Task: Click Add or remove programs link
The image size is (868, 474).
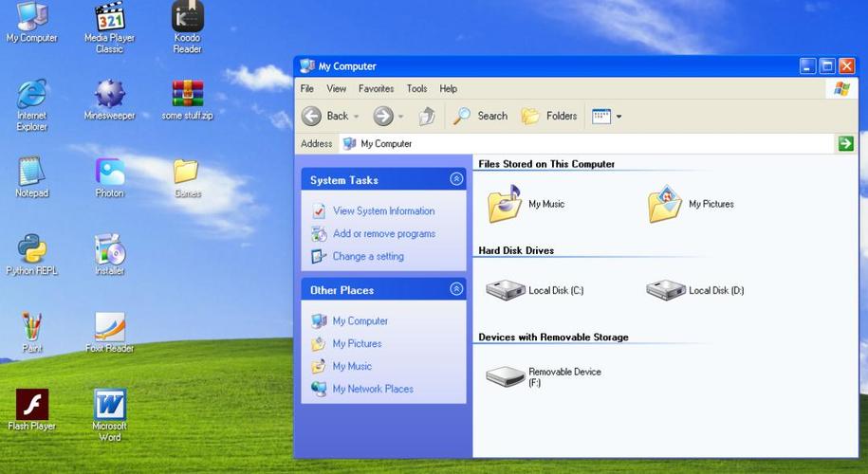Action: [x=383, y=234]
